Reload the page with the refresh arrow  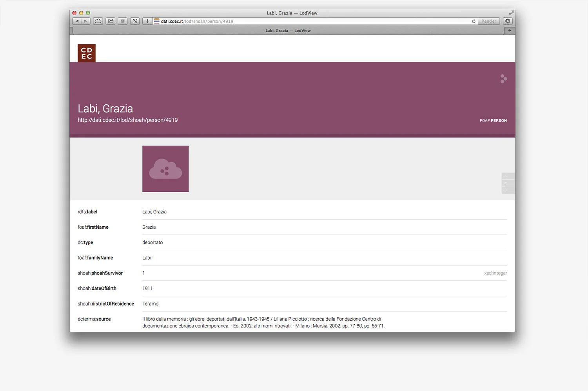point(474,21)
